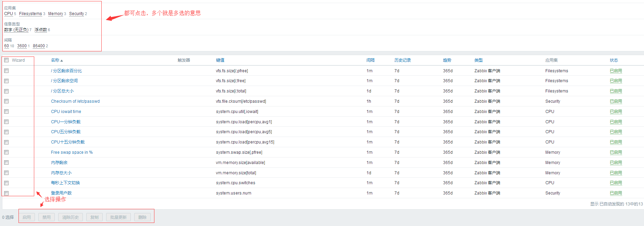Image resolution: width=644 pixels, height=226 pixels.
Task: Filter items with 3600 interval
Action: (22, 46)
